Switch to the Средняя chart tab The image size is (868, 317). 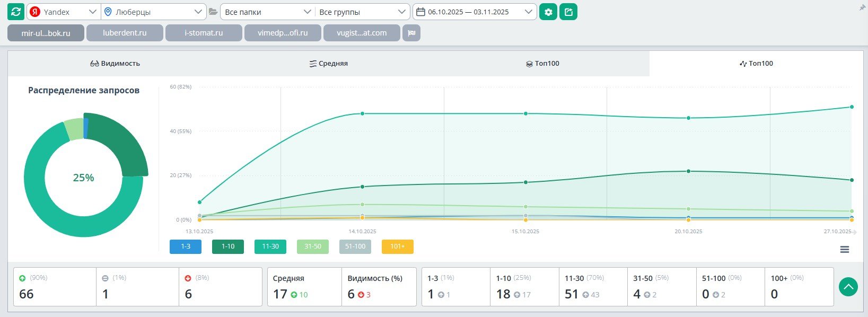pos(329,64)
